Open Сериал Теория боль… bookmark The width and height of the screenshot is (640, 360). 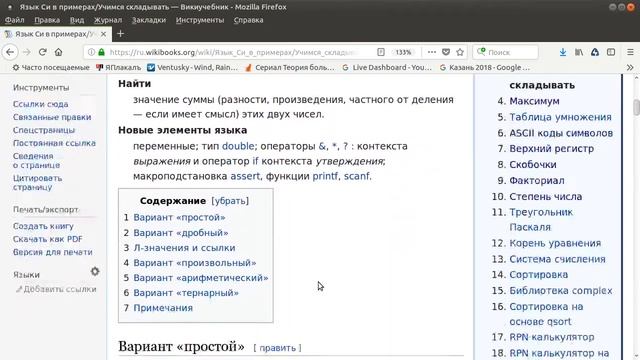(290, 67)
